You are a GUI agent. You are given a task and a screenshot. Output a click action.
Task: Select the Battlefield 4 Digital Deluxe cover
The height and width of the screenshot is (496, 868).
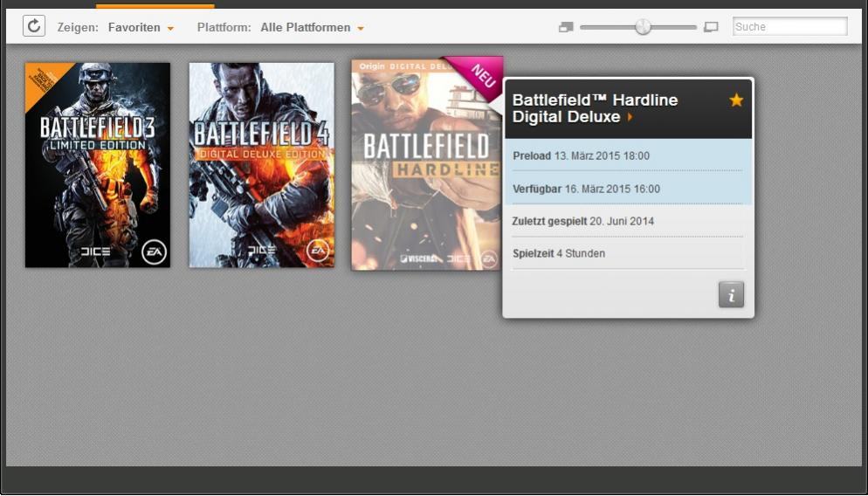click(x=262, y=165)
